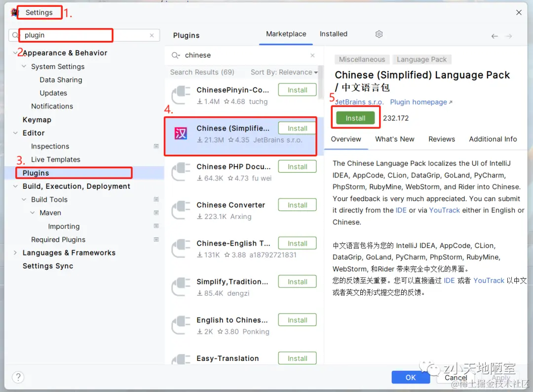Install the Chinese-English T... plugin
Viewport: 533px width, 392px height.
[297, 244]
